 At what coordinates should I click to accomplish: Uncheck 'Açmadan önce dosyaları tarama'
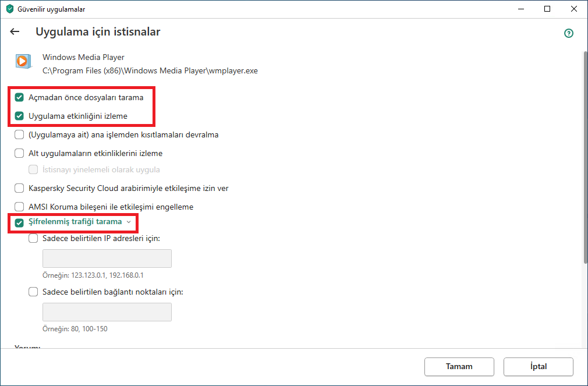(x=19, y=98)
